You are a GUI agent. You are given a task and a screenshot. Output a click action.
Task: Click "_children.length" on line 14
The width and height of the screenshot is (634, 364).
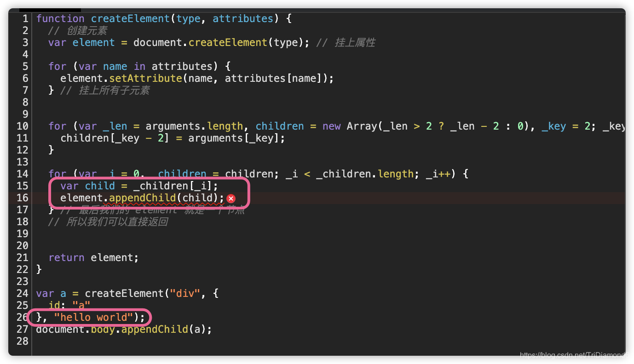(x=365, y=174)
